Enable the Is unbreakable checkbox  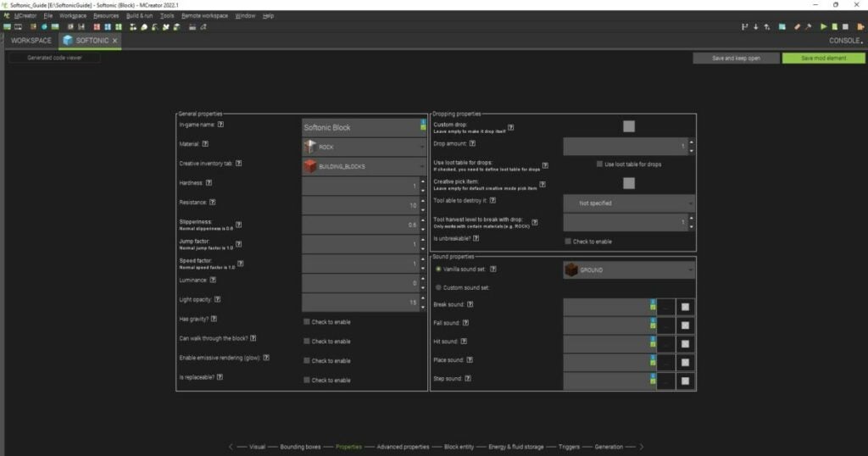[568, 242]
